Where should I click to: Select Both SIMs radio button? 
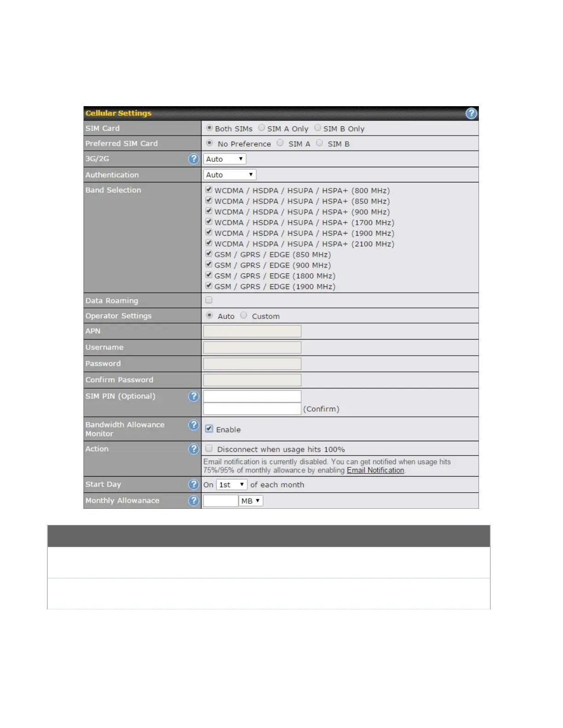[209, 128]
